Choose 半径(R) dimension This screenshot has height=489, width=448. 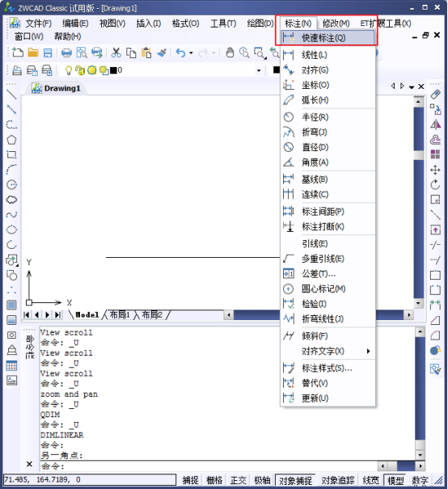click(x=328, y=117)
